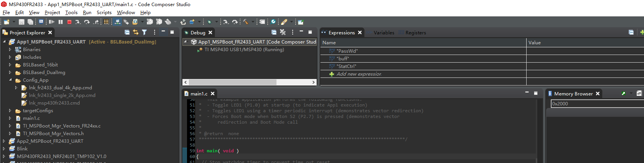
Task: Open the highlighter pencil dropdown arrow
Action: click(291, 22)
